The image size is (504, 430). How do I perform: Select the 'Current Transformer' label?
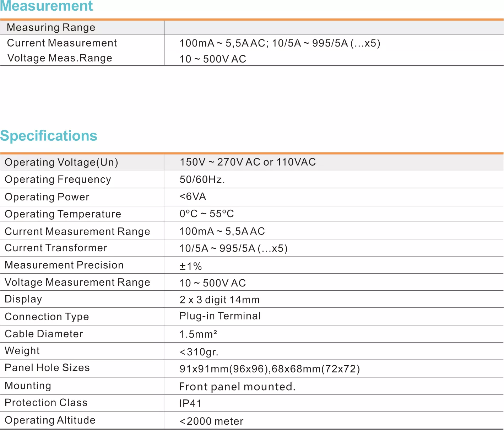pyautogui.click(x=56, y=248)
